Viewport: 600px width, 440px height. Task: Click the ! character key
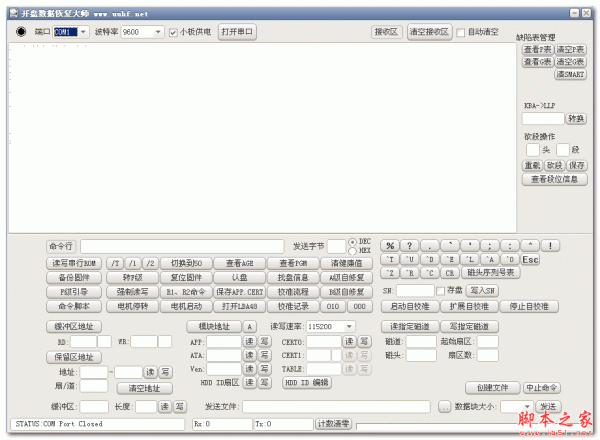pyautogui.click(x=550, y=246)
